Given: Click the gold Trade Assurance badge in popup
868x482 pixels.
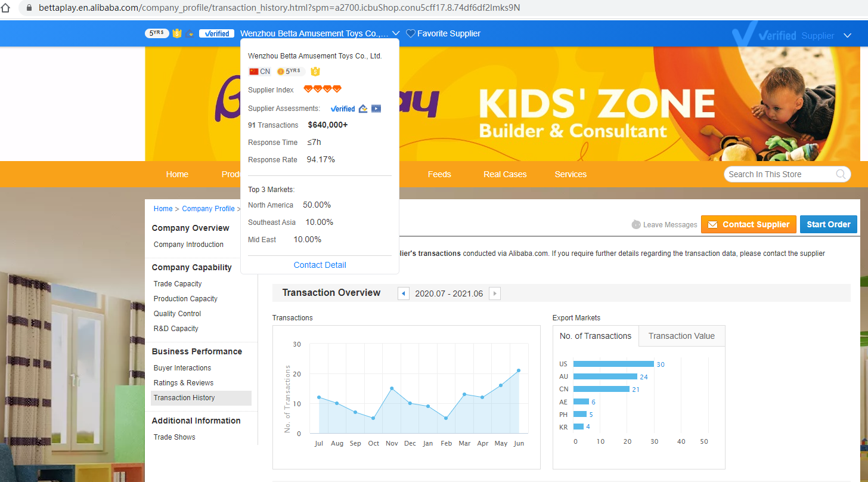Looking at the screenshot, I should click(x=315, y=72).
